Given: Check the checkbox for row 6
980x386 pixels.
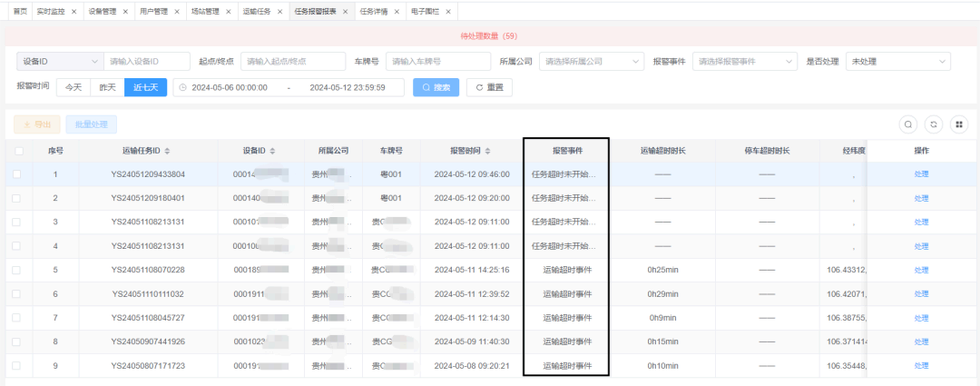Looking at the screenshot, I should pos(16,294).
